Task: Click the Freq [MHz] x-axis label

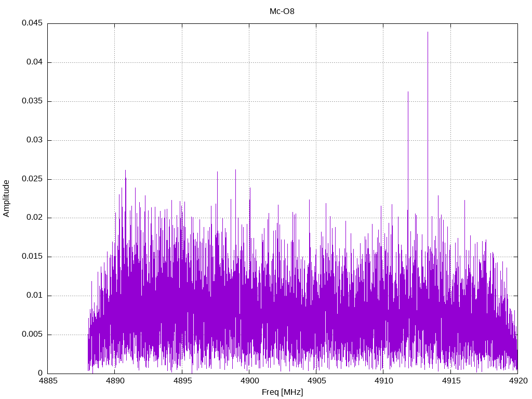Action: [x=282, y=392]
